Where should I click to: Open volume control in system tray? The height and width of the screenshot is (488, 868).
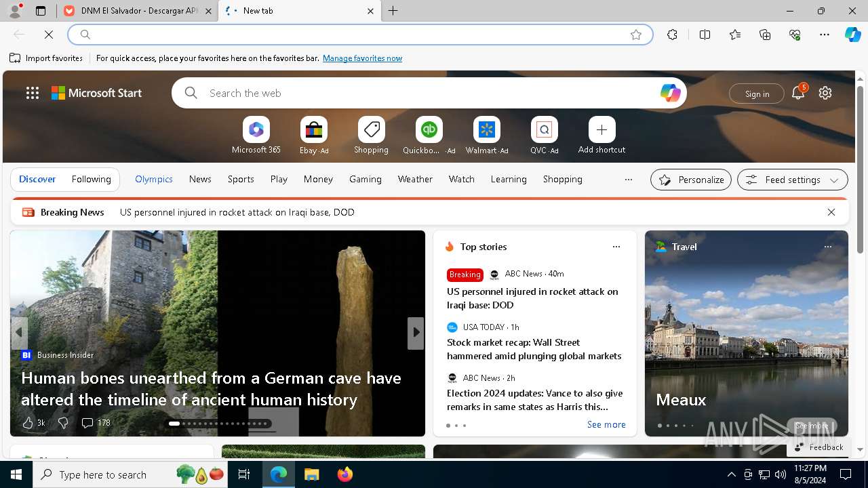pos(781,474)
